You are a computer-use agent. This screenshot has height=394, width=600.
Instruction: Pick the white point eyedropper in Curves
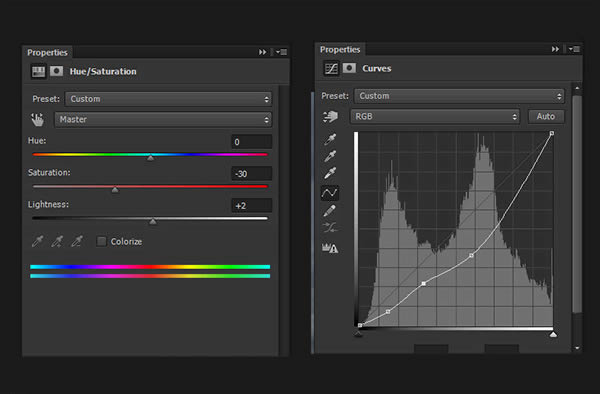click(330, 173)
